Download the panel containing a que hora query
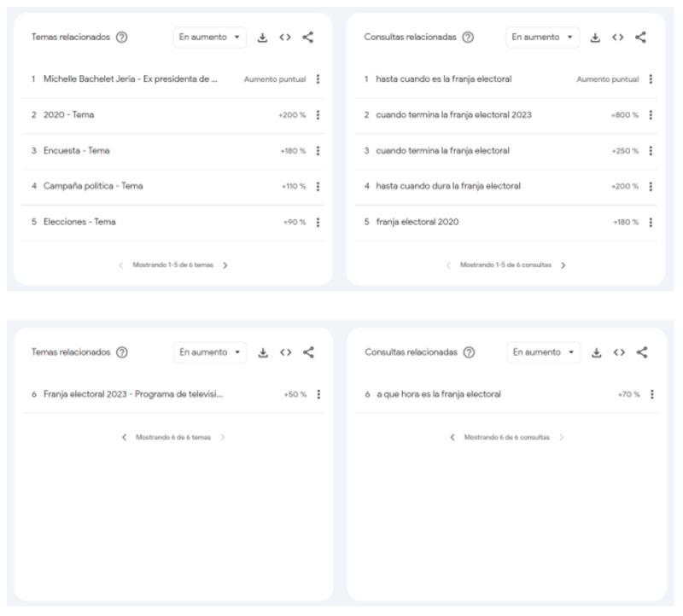Screen dimensions: 683x616 (596, 352)
